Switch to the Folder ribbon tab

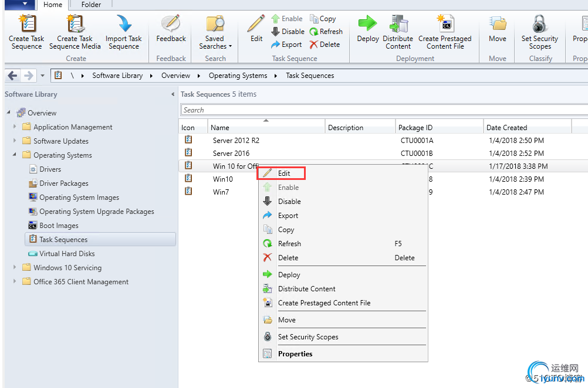(x=91, y=5)
